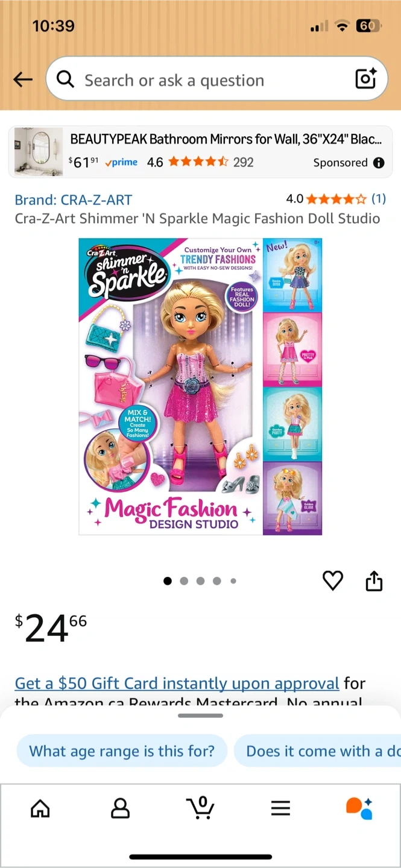Open the shopping cart
Image resolution: width=401 pixels, height=868 pixels.
coord(200,807)
